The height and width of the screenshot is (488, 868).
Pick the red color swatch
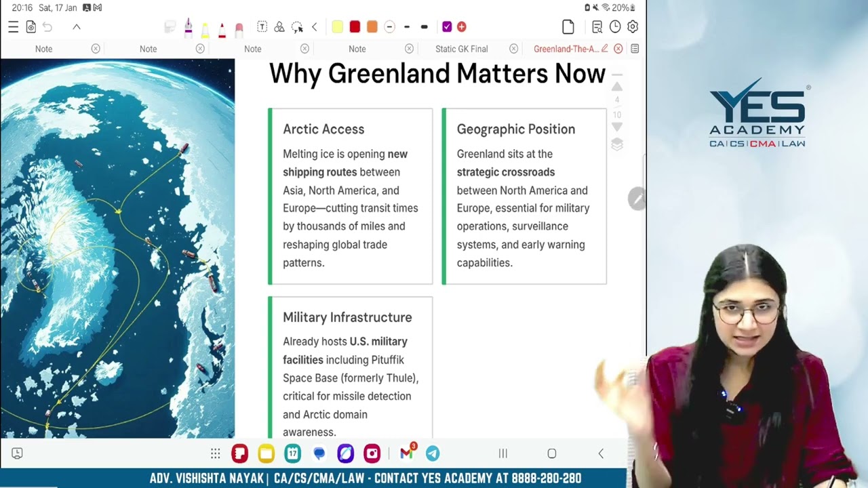pyautogui.click(x=355, y=27)
